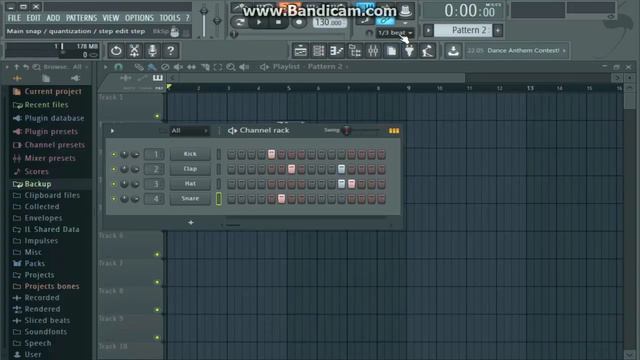This screenshot has height=360, width=640.
Task: Click the Kick channel button
Action: tap(190, 154)
